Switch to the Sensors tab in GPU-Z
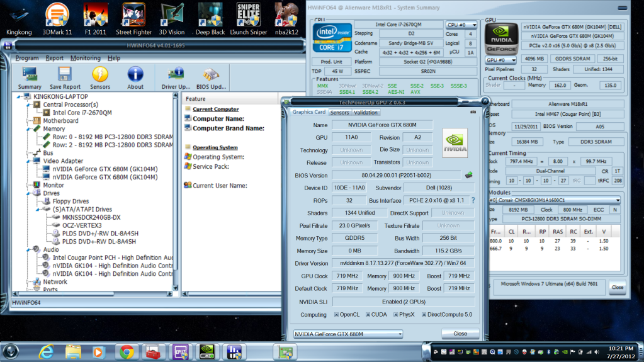The width and height of the screenshot is (644, 362). click(340, 113)
